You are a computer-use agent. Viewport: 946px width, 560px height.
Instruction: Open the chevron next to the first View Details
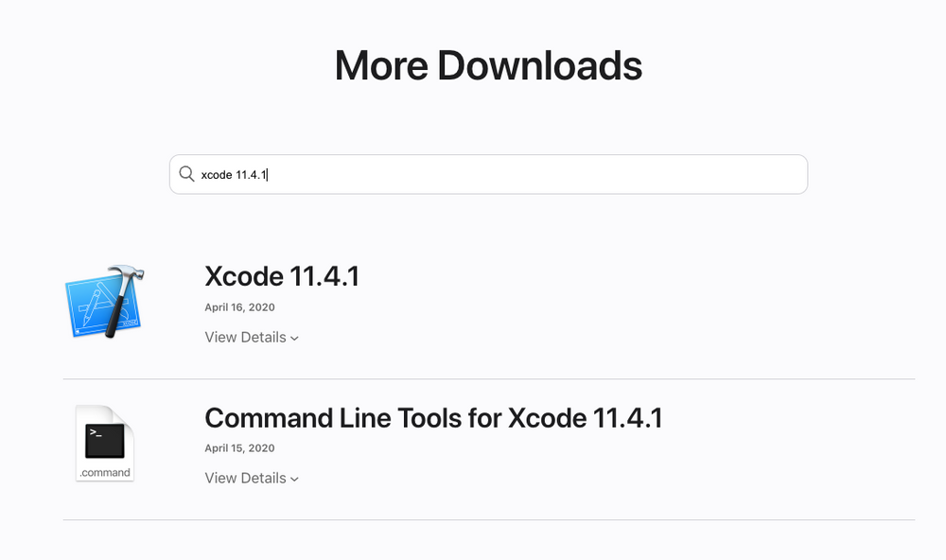tap(293, 338)
